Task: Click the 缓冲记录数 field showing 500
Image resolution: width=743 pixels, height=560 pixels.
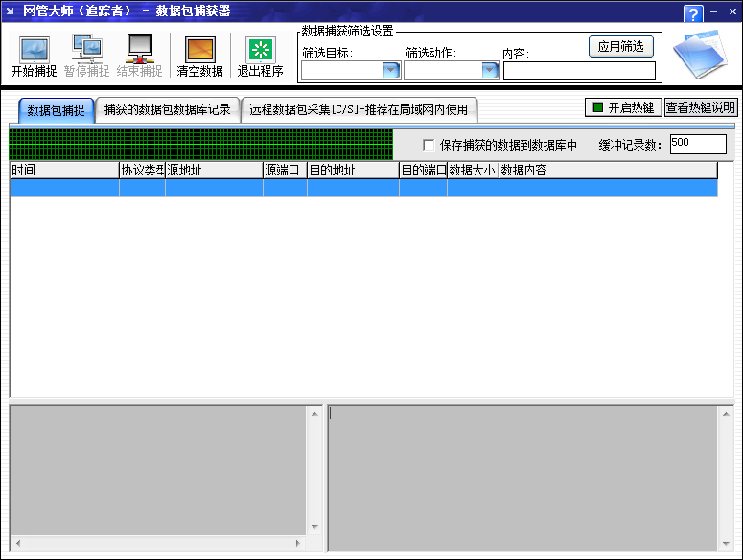Action: click(x=698, y=144)
